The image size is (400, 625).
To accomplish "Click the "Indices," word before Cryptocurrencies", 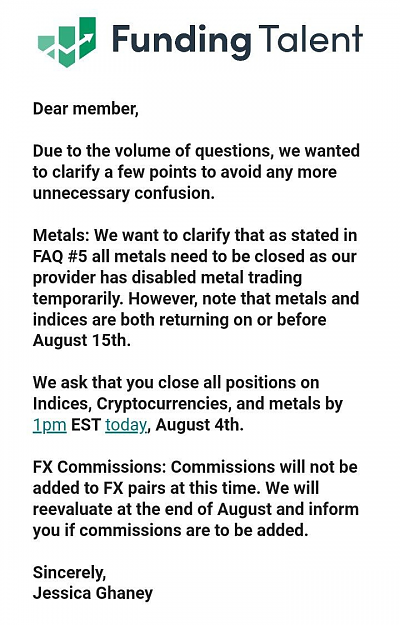I will click(63, 404).
